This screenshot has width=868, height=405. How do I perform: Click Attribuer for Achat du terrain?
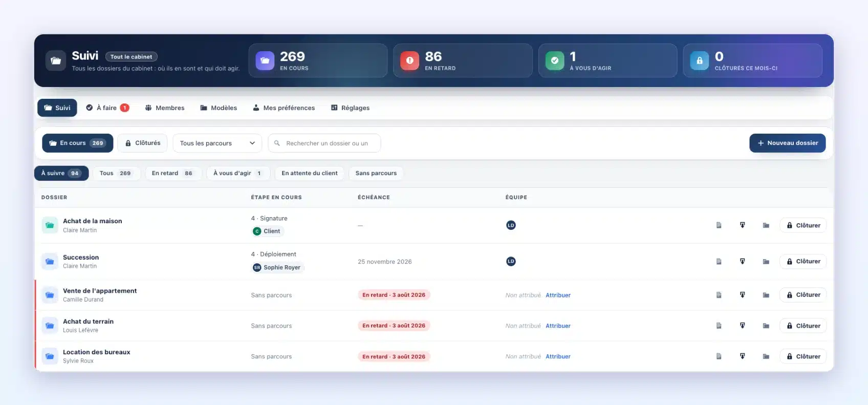coord(558,326)
